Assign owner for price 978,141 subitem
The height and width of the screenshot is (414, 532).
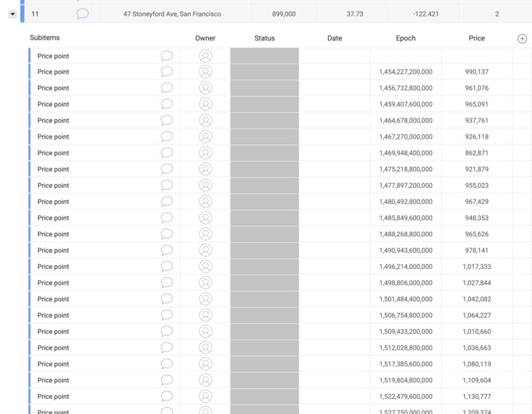pos(205,251)
